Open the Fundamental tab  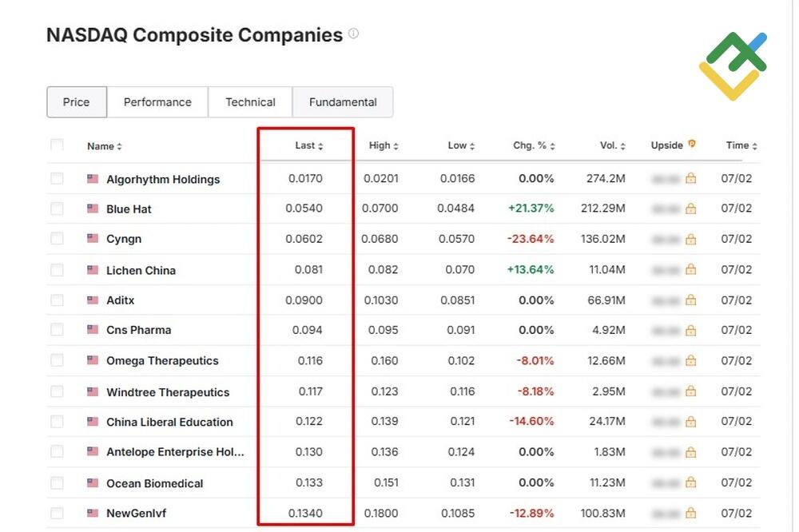click(x=343, y=102)
